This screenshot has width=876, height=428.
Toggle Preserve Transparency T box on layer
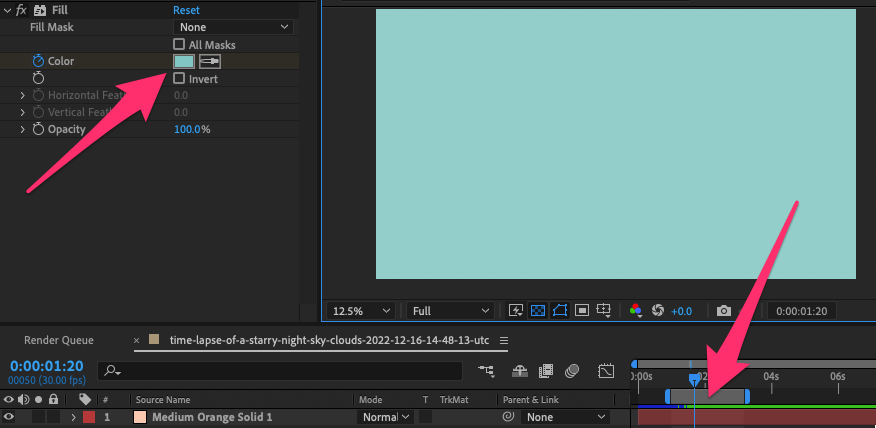(x=426, y=417)
